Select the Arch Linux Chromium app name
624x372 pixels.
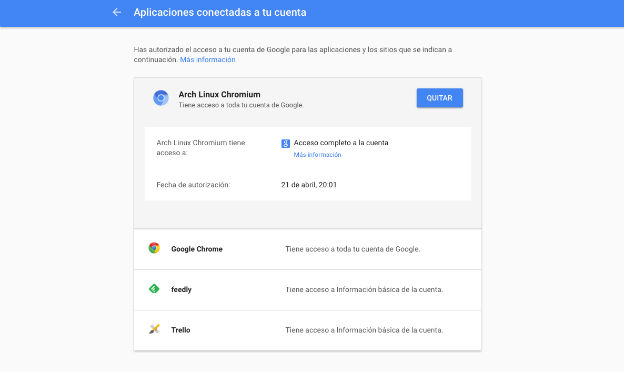click(x=219, y=95)
